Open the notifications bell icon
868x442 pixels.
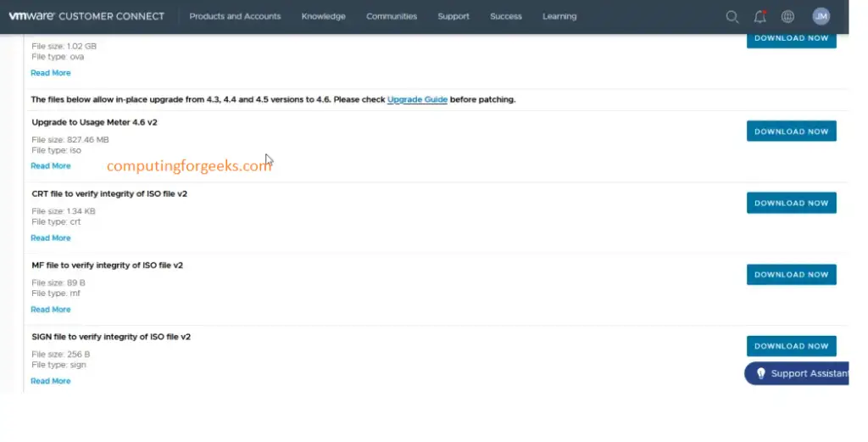tap(760, 17)
